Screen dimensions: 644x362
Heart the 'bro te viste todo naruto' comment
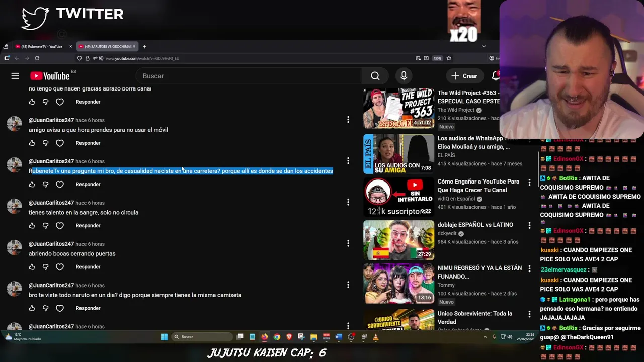(60, 308)
